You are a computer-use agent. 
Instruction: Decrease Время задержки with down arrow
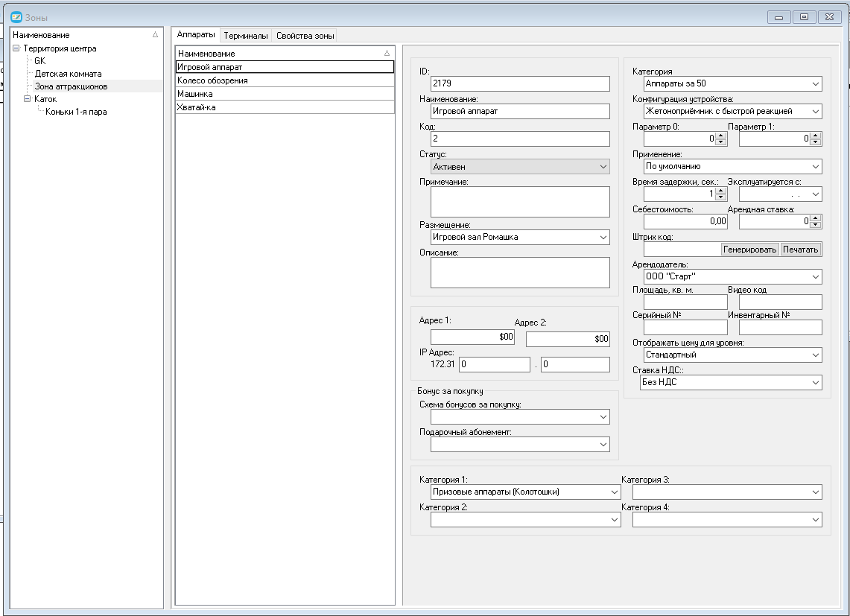[720, 197]
